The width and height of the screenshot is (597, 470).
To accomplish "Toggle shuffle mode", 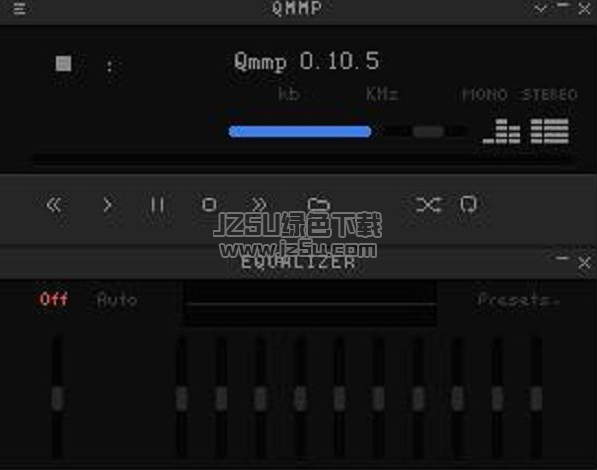I will coord(428,205).
